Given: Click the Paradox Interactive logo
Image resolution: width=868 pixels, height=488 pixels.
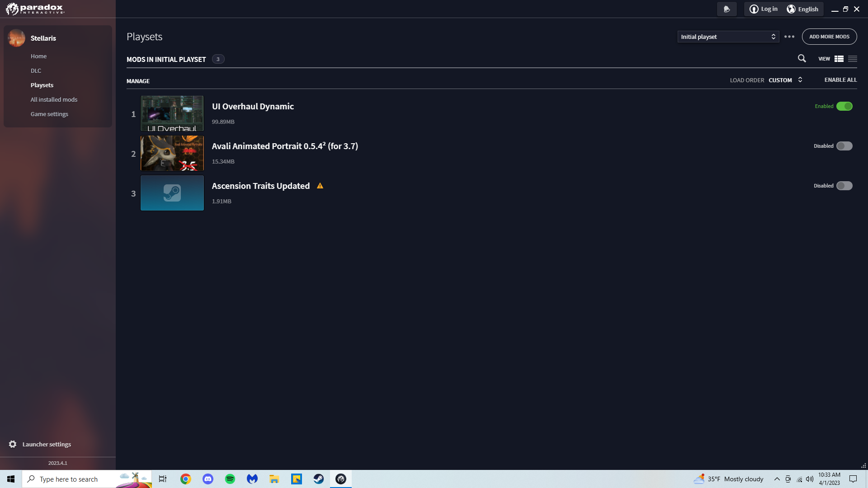Looking at the screenshot, I should point(35,9).
